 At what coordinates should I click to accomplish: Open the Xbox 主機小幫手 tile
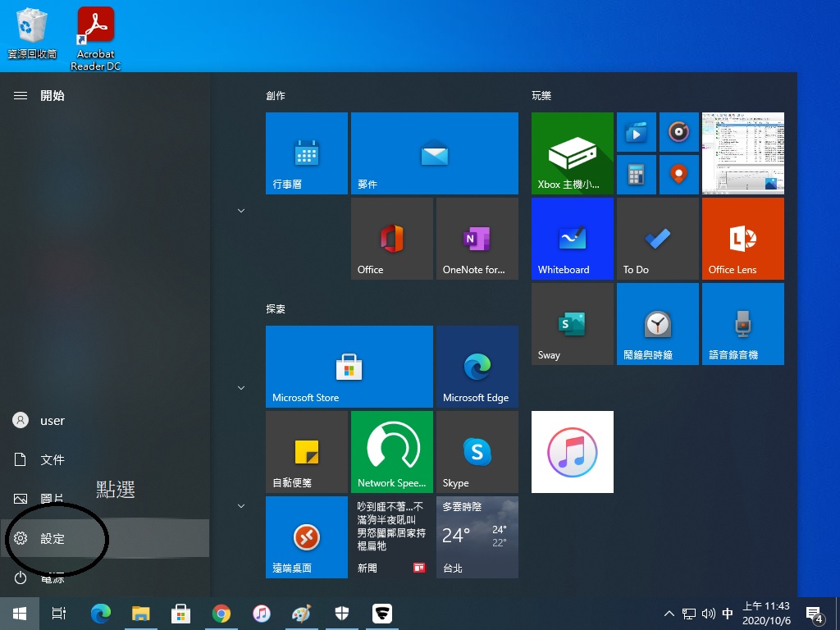[572, 153]
